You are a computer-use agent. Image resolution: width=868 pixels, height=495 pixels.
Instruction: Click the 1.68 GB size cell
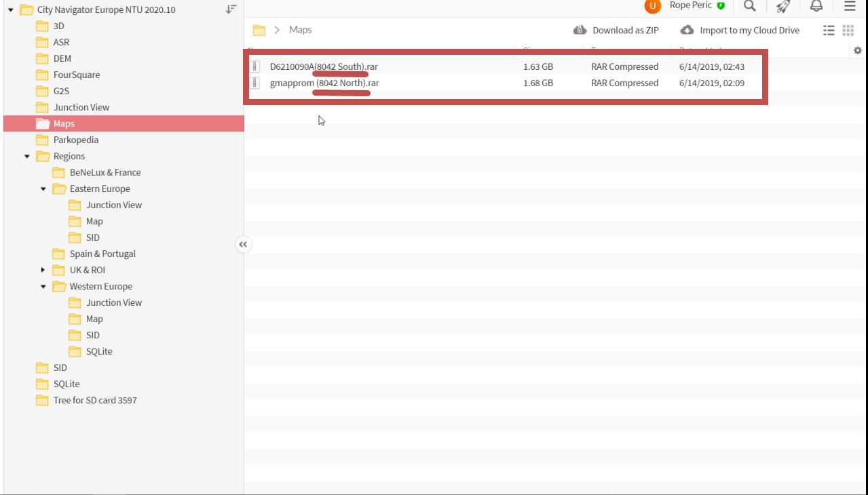(538, 83)
